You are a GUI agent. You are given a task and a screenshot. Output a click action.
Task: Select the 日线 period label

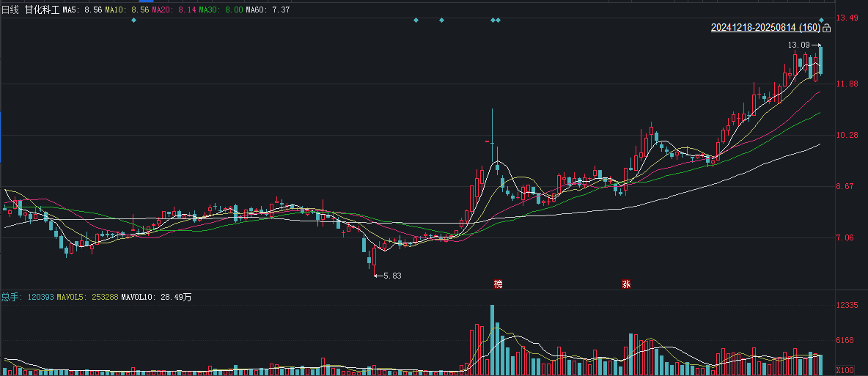coord(10,10)
